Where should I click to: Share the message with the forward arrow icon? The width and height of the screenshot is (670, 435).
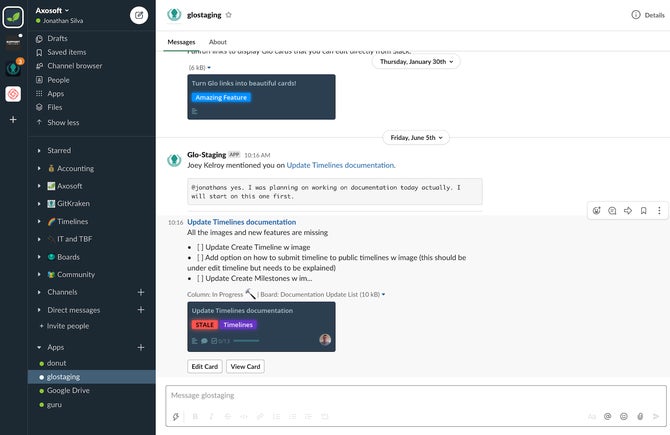point(628,211)
